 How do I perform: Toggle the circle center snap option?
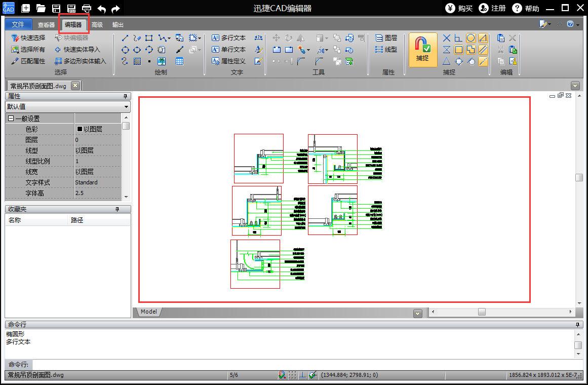(x=471, y=38)
